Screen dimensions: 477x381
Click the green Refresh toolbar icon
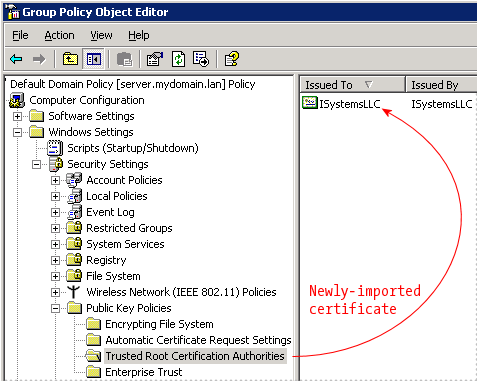pos(178,59)
